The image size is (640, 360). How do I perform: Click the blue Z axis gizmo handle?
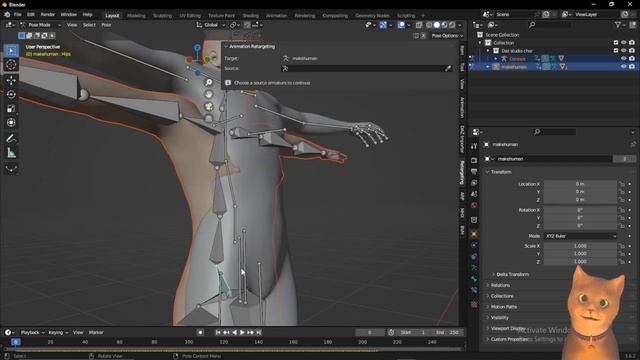click(x=197, y=48)
